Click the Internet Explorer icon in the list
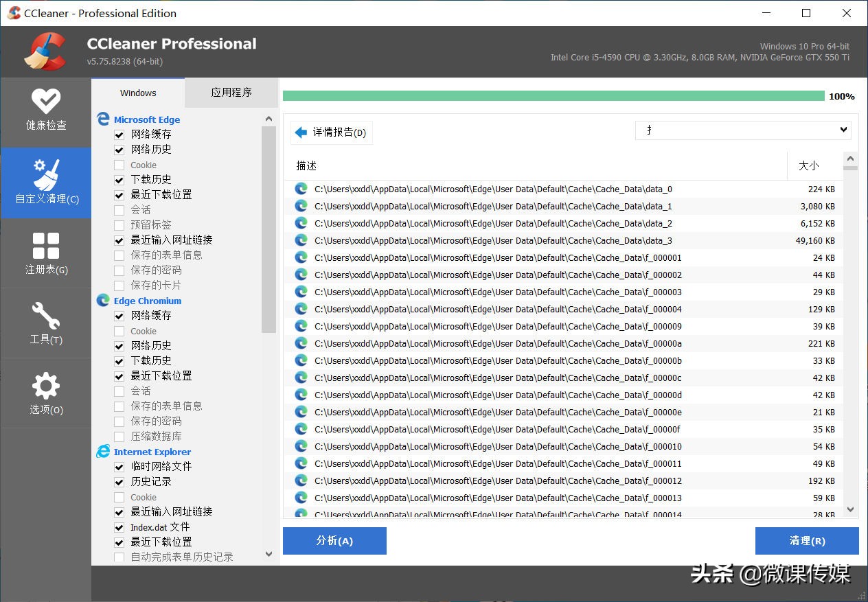Screen dimensions: 868x602 (102, 451)
